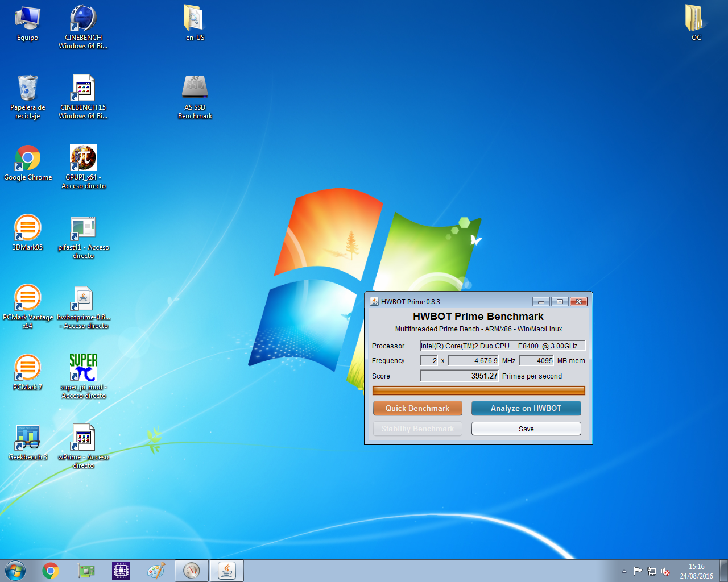Open Action Center flag tray icon
Image resolution: width=728 pixels, height=582 pixels.
(x=638, y=571)
